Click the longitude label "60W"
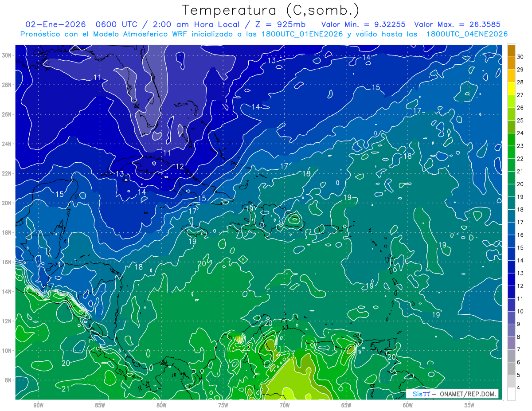The width and height of the screenshot is (532, 411). pyautogui.click(x=408, y=405)
